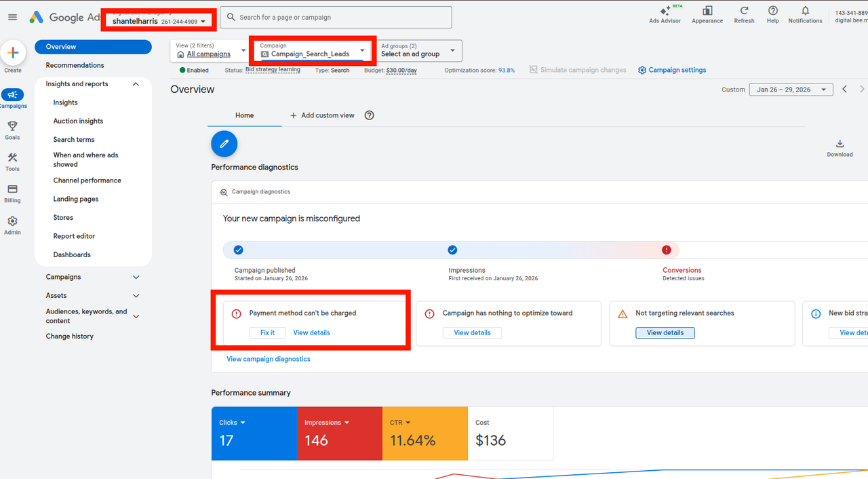This screenshot has width=868, height=479.
Task: View details for not targeting relevant searches
Action: coord(665,332)
